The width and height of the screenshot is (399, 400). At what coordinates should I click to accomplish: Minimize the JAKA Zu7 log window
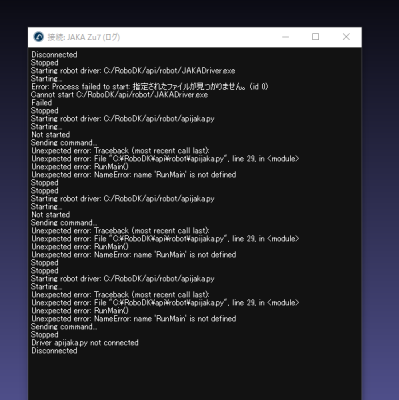[285, 37]
